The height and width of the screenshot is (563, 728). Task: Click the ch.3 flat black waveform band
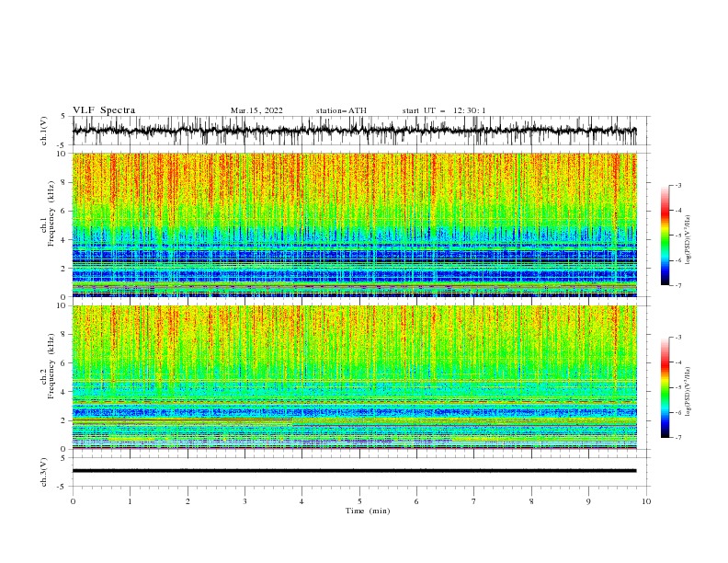pos(354,471)
